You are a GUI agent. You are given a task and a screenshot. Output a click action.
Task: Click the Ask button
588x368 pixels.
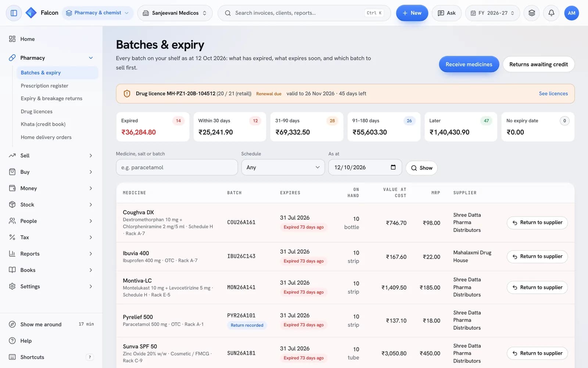[447, 13]
